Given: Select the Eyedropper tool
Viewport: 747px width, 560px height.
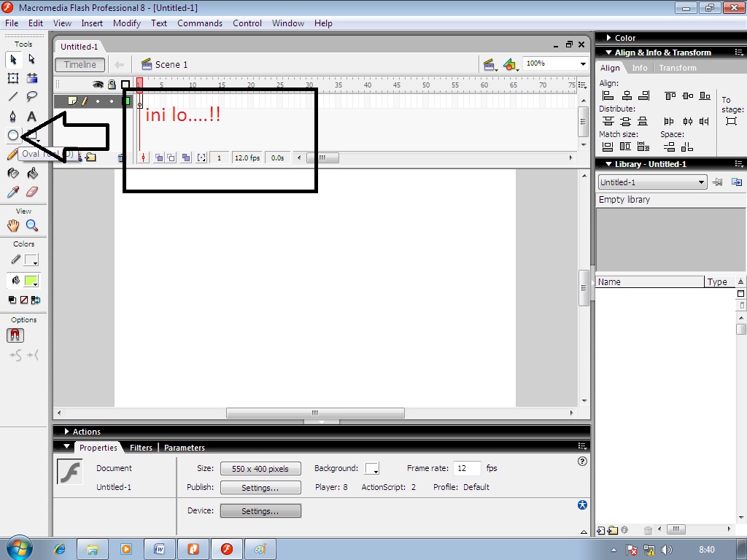Looking at the screenshot, I should point(13,191).
